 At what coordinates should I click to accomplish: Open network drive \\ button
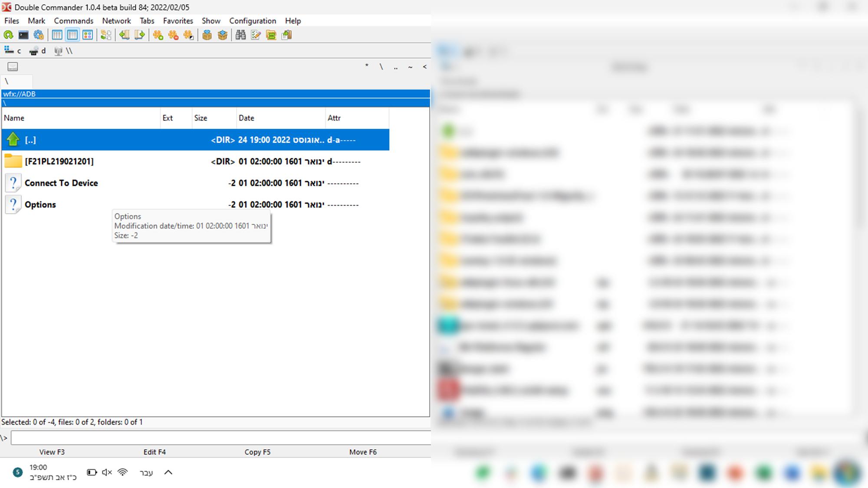(63, 51)
